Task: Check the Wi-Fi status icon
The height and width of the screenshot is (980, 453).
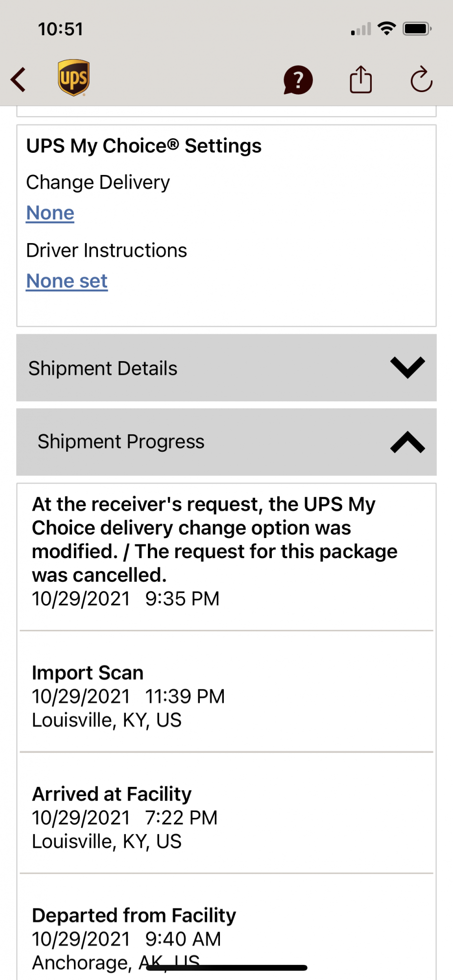Action: pos(387,28)
